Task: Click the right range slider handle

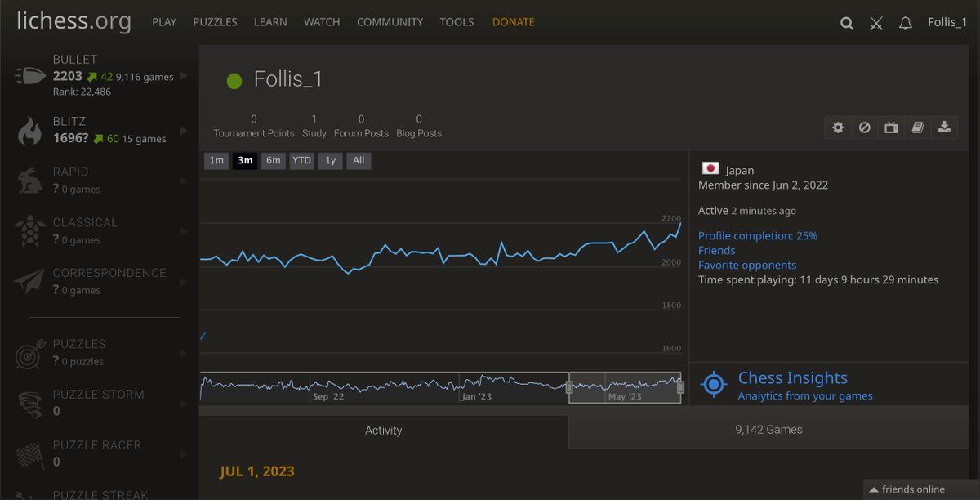Action: pyautogui.click(x=680, y=388)
